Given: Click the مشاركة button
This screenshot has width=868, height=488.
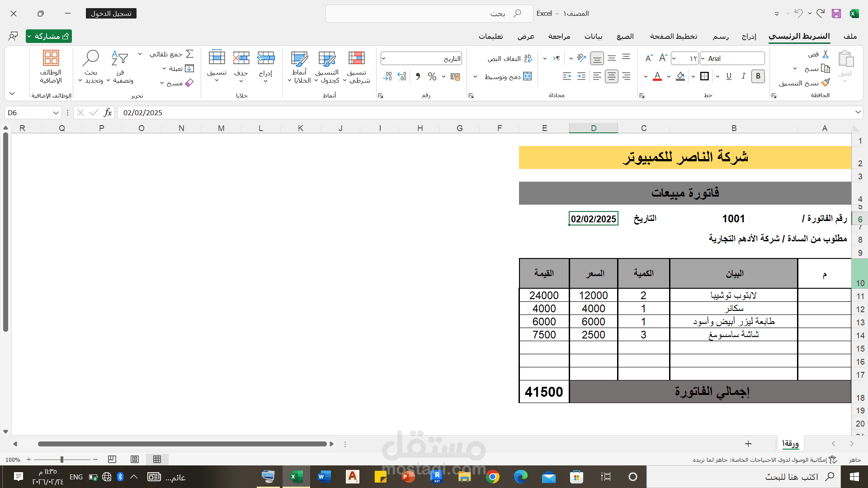Looking at the screenshot, I should click(x=48, y=36).
